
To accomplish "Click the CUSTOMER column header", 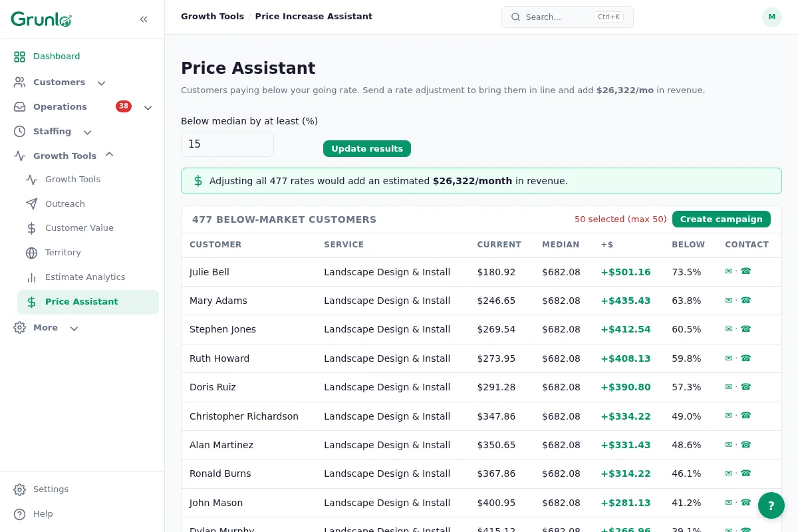I will click(x=215, y=245).
